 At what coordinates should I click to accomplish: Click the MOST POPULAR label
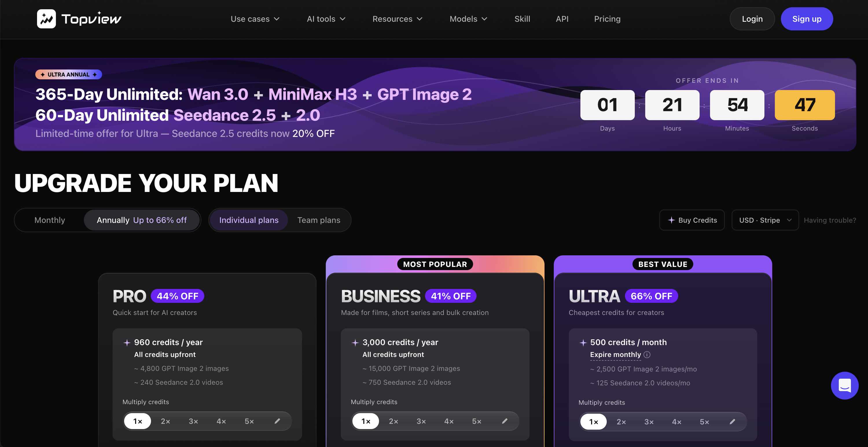[x=435, y=264]
